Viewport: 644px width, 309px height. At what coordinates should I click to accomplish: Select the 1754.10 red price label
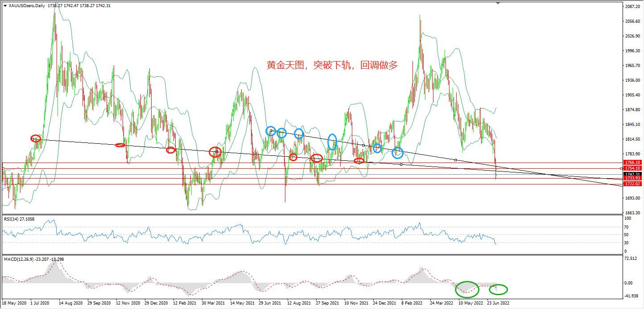click(633, 168)
